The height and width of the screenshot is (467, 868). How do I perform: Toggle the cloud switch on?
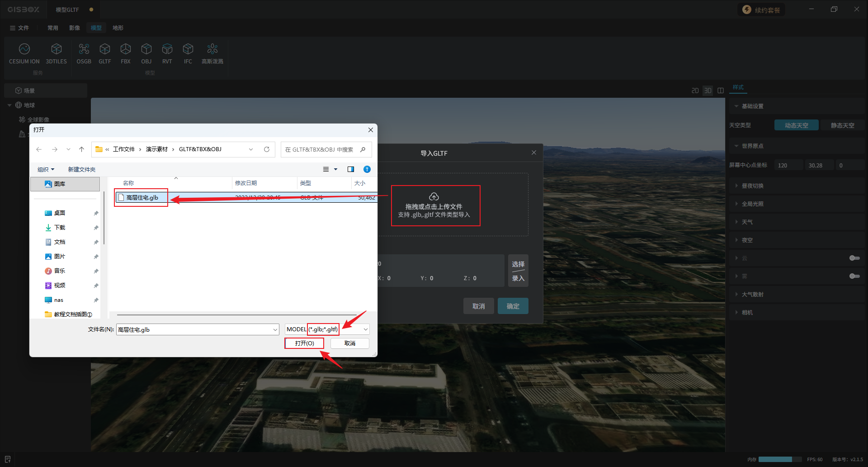click(854, 258)
